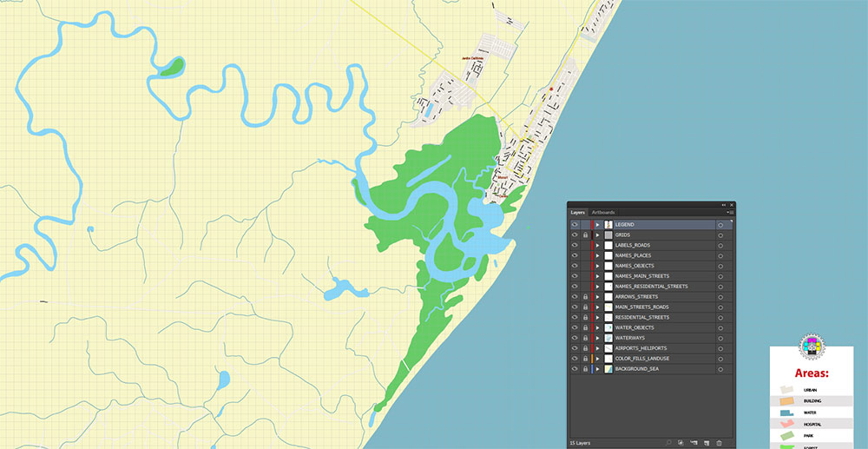
Task: Hide the COLOR_FILLS_LANDUSE layer eye icon
Action: click(575, 358)
